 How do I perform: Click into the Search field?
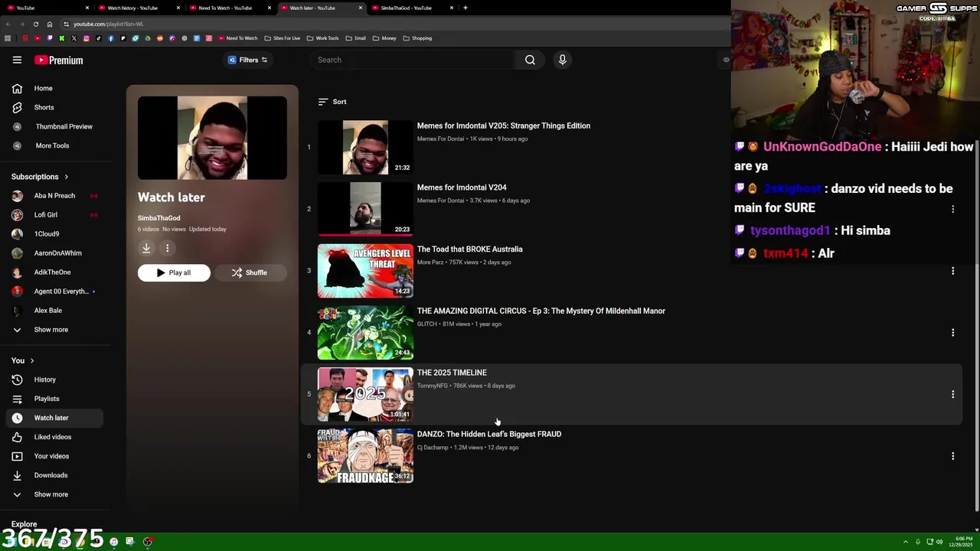(413, 60)
